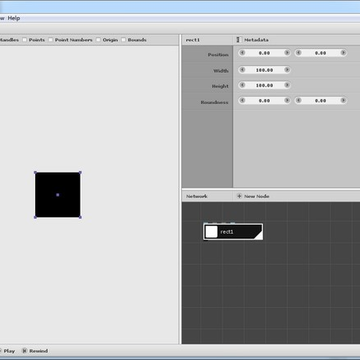Click the rect1 title in parameter header
The width and height of the screenshot is (360, 360).
(193, 40)
